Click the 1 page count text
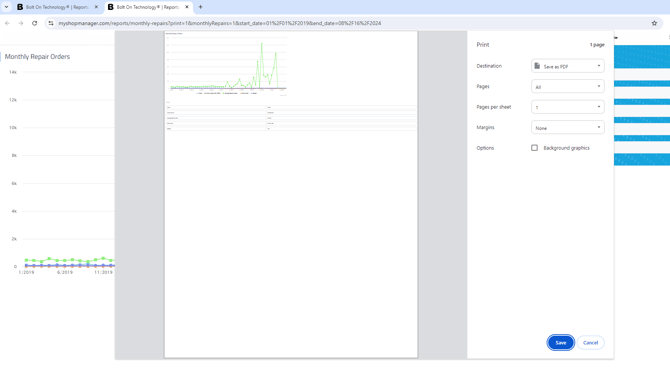Viewport: 670px width, 371px height. [x=597, y=44]
